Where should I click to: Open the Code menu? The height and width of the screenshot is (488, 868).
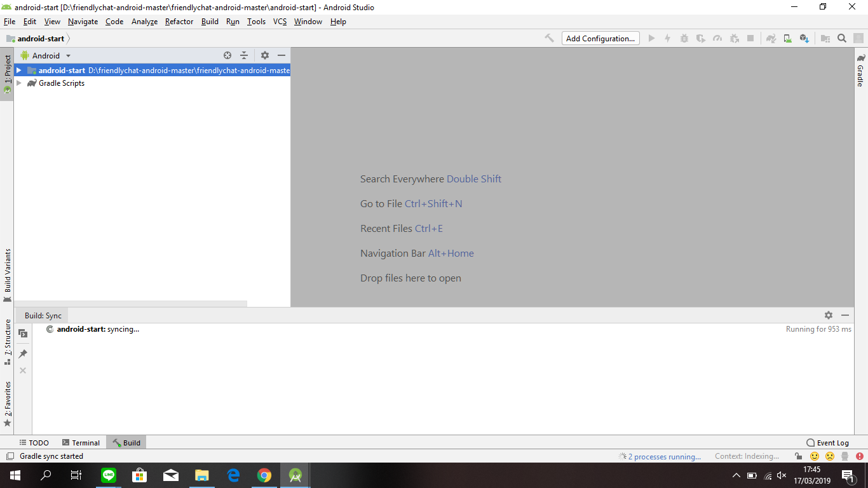(114, 22)
